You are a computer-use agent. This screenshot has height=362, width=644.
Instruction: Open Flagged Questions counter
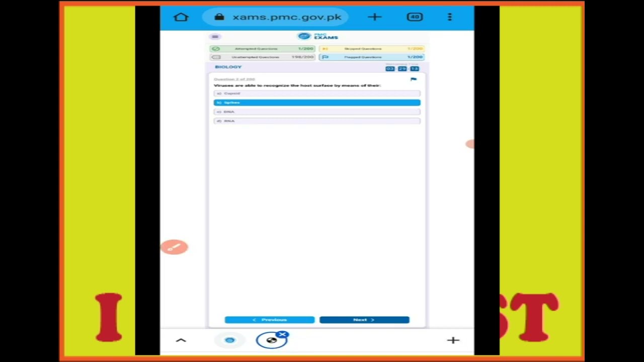pyautogui.click(x=372, y=57)
